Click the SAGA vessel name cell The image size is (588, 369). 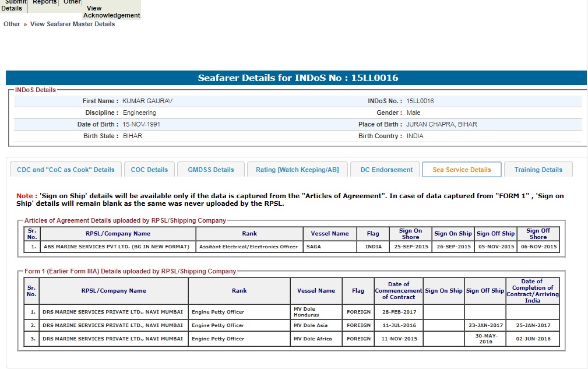tap(329, 247)
